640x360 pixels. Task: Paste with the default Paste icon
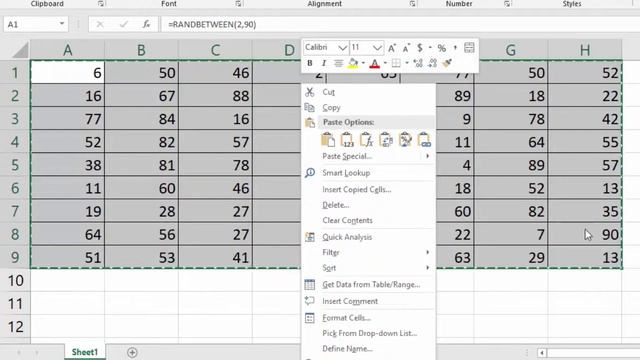click(x=328, y=140)
